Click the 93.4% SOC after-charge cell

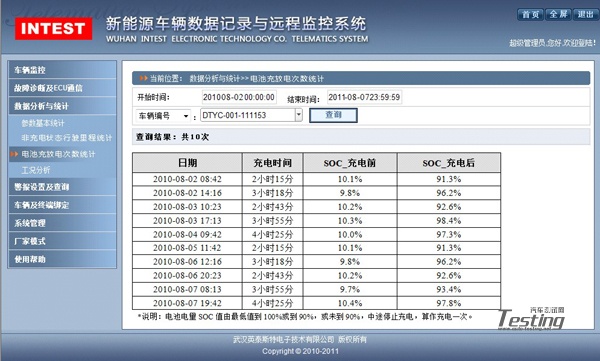[448, 289]
